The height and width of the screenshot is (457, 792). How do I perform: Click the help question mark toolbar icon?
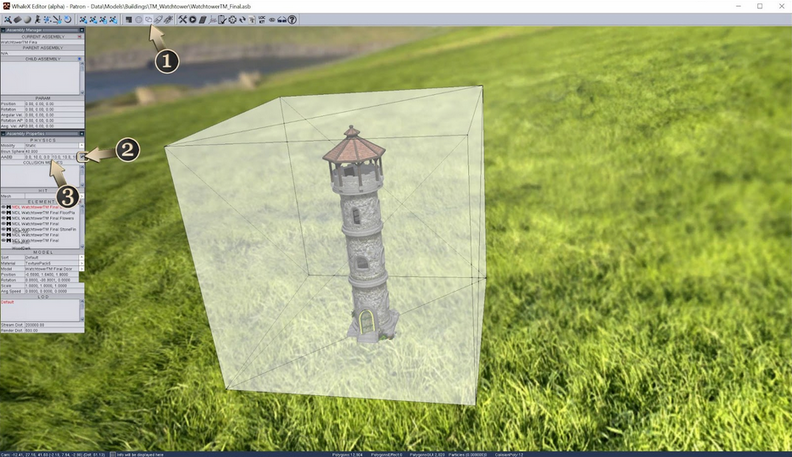click(292, 20)
